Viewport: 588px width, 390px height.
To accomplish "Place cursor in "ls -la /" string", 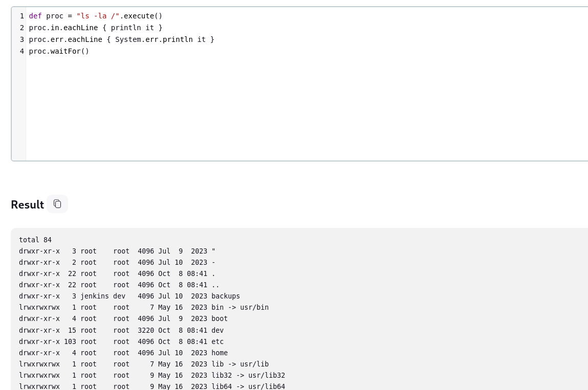I will pyautogui.click(x=98, y=16).
